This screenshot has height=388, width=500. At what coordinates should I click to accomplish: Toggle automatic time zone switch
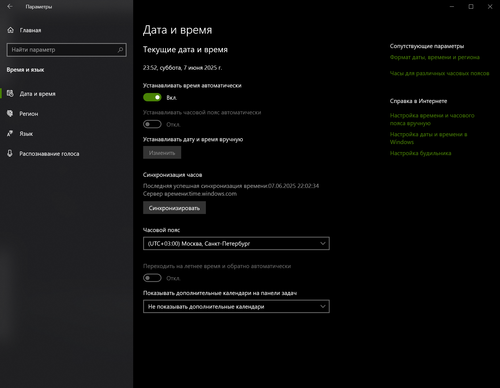click(152, 124)
